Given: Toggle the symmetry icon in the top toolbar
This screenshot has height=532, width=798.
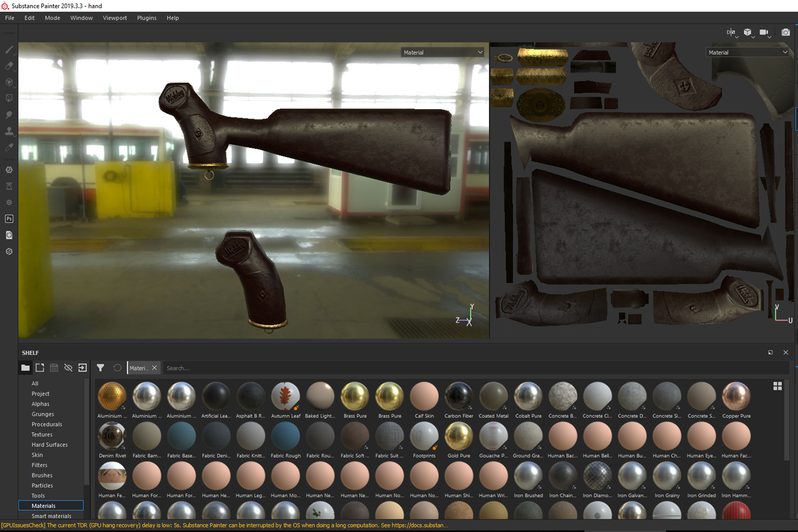Looking at the screenshot, I should pyautogui.click(x=731, y=32).
